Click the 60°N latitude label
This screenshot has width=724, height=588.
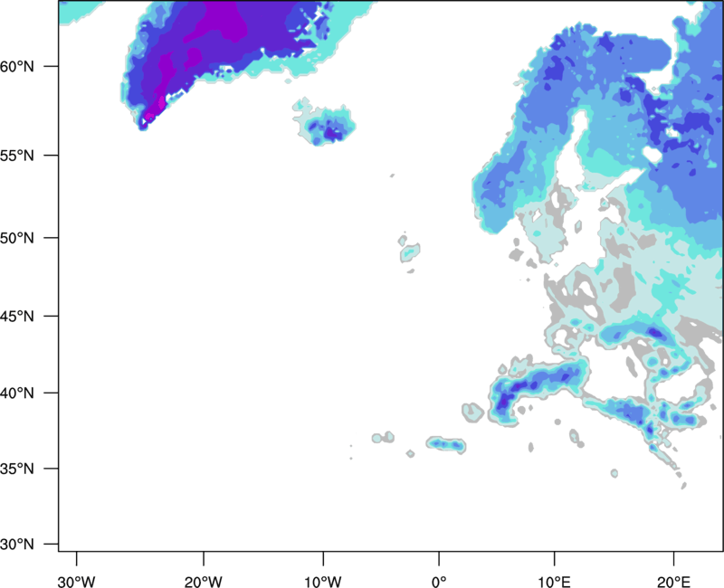(17, 66)
